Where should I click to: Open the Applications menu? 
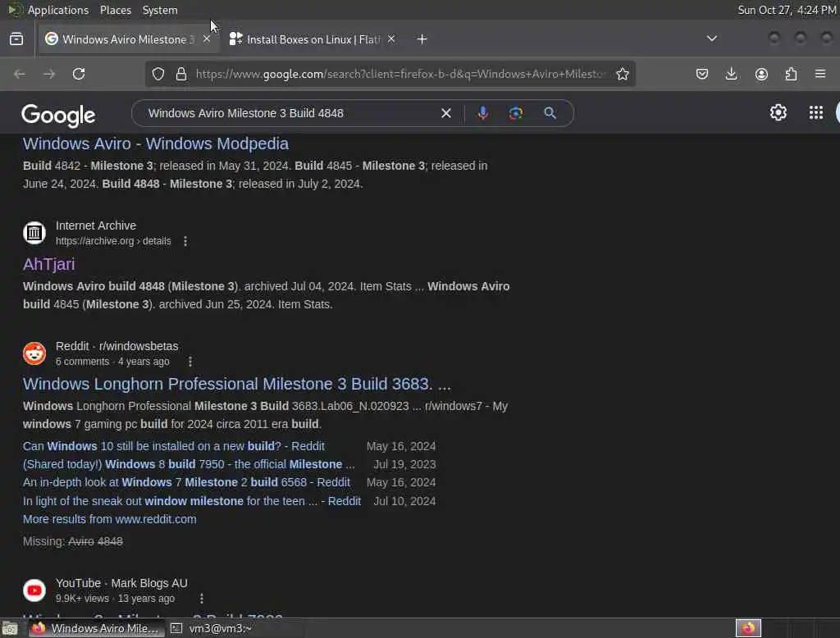pyautogui.click(x=58, y=10)
